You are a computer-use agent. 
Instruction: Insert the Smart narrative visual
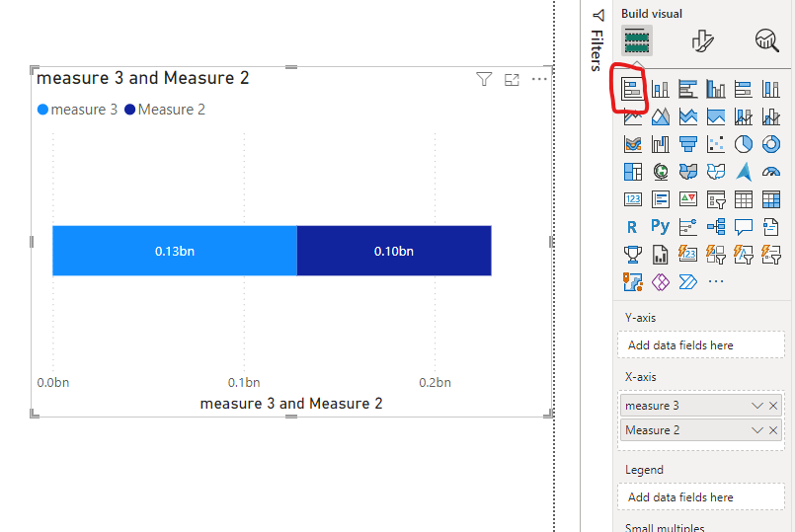[771, 227]
